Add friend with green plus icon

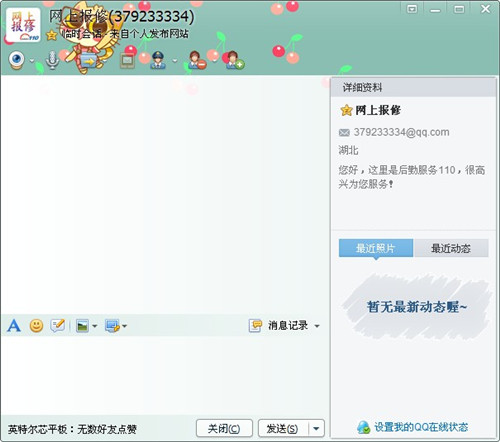(x=235, y=60)
